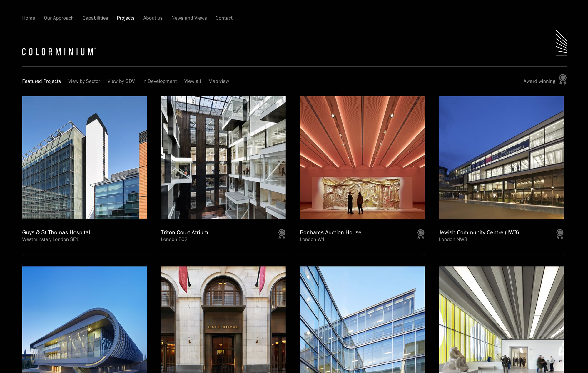Click the award ribbon icon beside Award winning
This screenshot has height=373, width=588.
point(562,79)
